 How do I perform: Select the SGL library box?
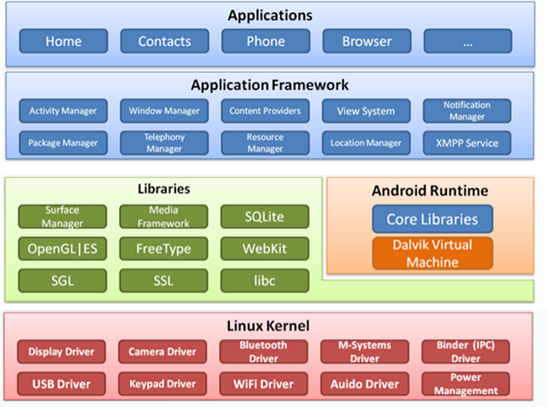tap(63, 281)
